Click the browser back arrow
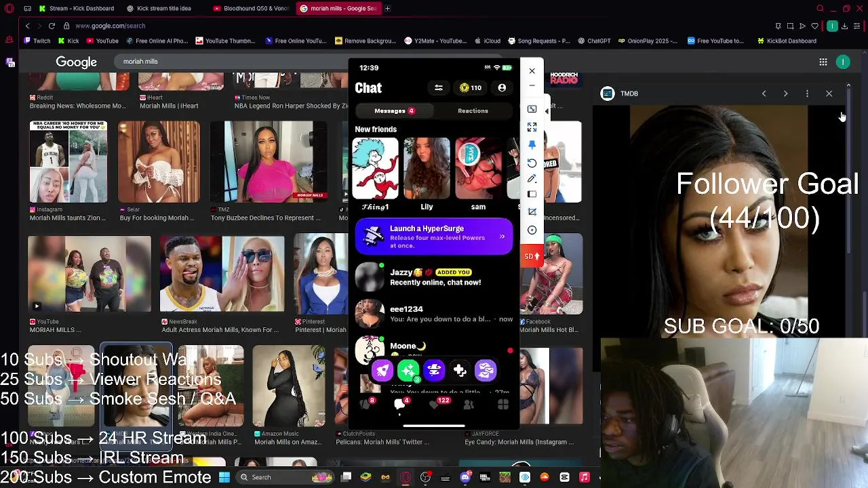The image size is (868, 488). 27,26
